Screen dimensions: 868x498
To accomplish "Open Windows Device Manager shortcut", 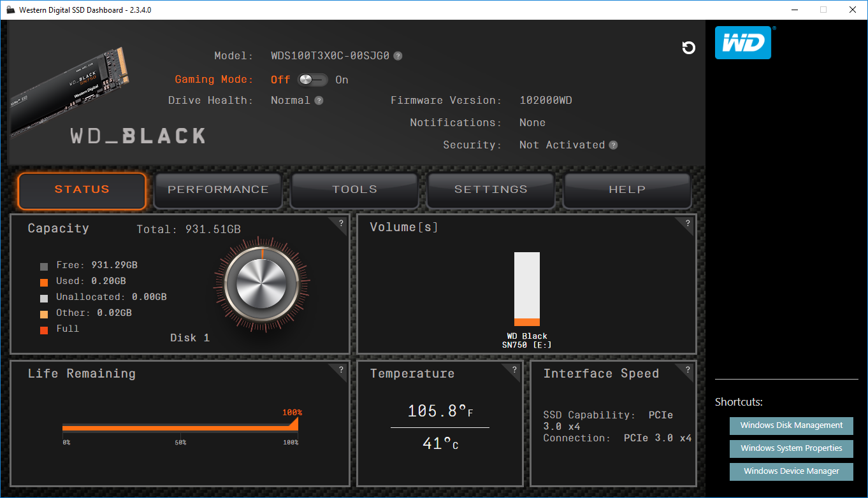I will coord(792,471).
